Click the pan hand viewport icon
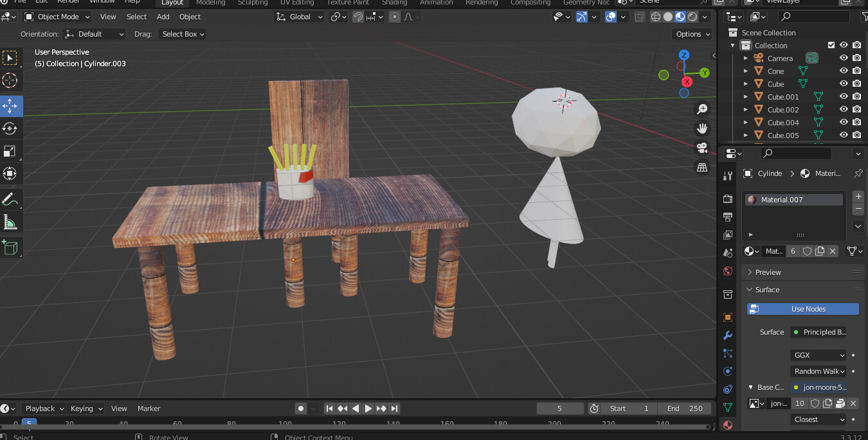Screen dimensions: 868x440 702,128
